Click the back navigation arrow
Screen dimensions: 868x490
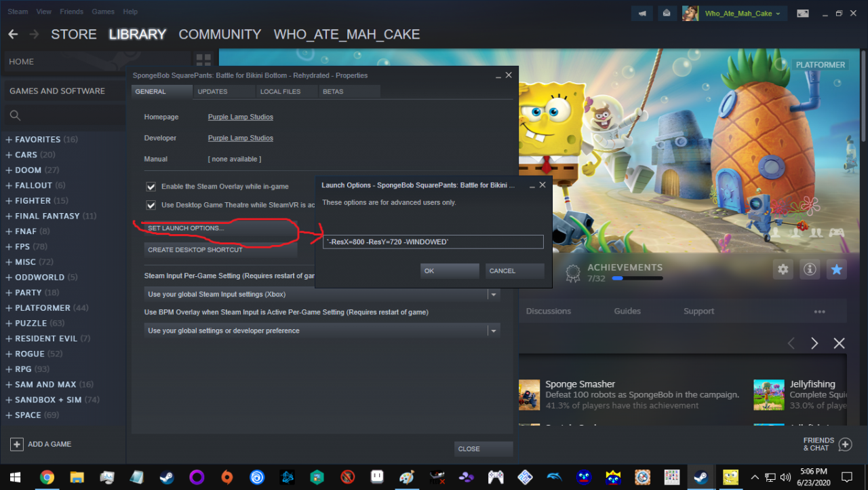13,34
